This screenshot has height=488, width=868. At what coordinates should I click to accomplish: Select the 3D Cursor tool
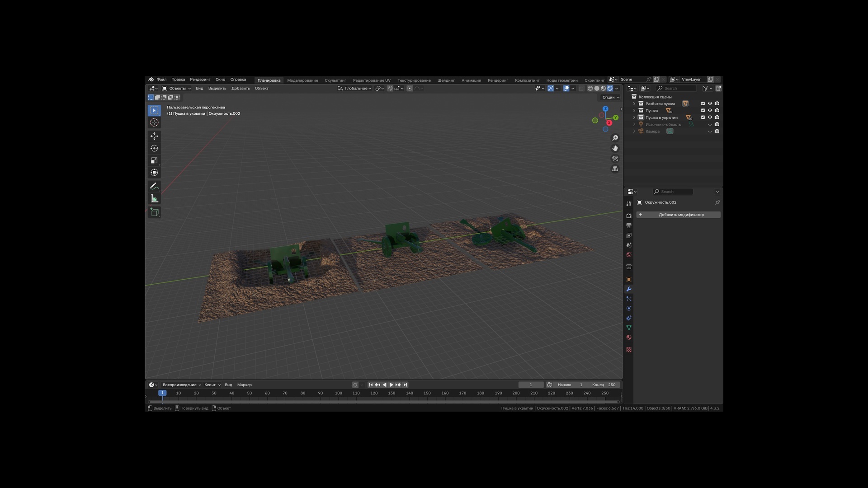tap(154, 122)
